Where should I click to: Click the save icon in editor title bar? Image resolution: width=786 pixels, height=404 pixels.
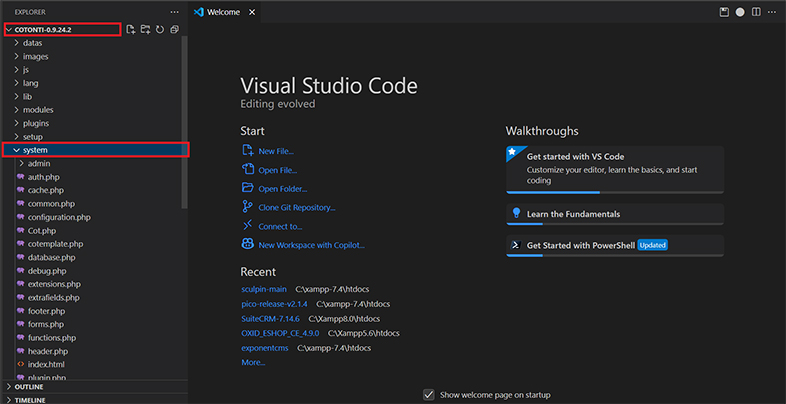(724, 12)
